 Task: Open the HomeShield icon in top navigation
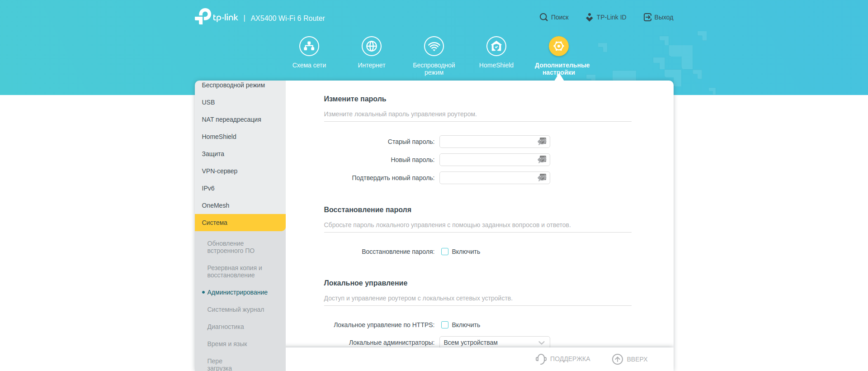tap(496, 46)
